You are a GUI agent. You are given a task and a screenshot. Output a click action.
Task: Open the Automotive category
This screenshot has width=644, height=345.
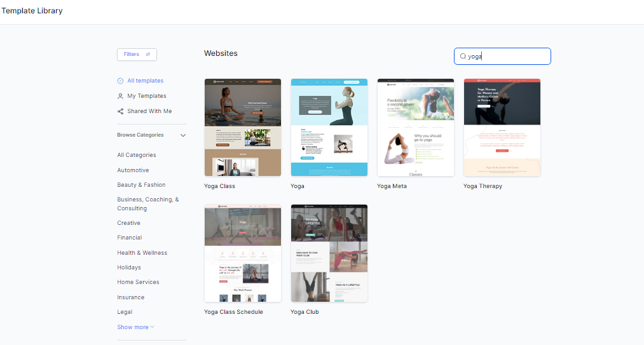133,170
